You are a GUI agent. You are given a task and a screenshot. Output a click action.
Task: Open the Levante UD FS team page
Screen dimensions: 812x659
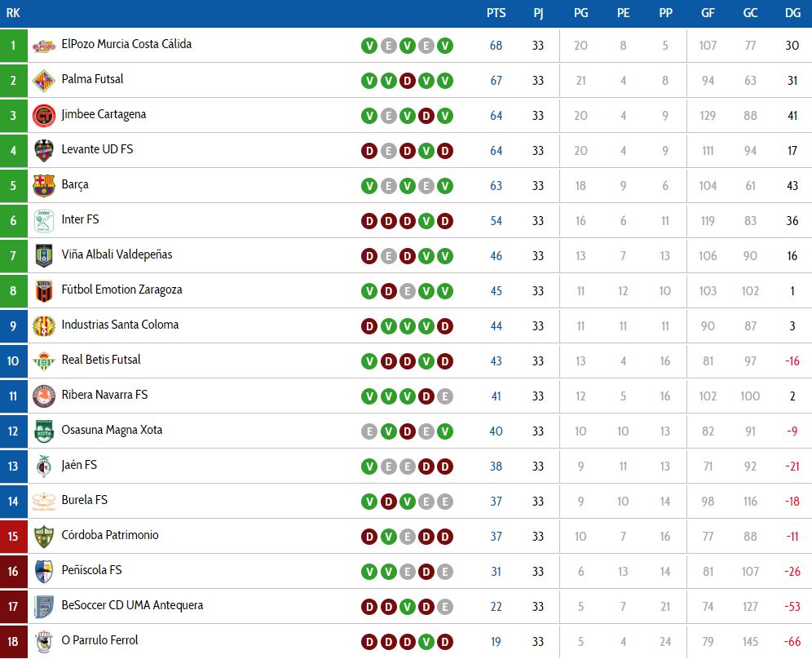point(97,149)
